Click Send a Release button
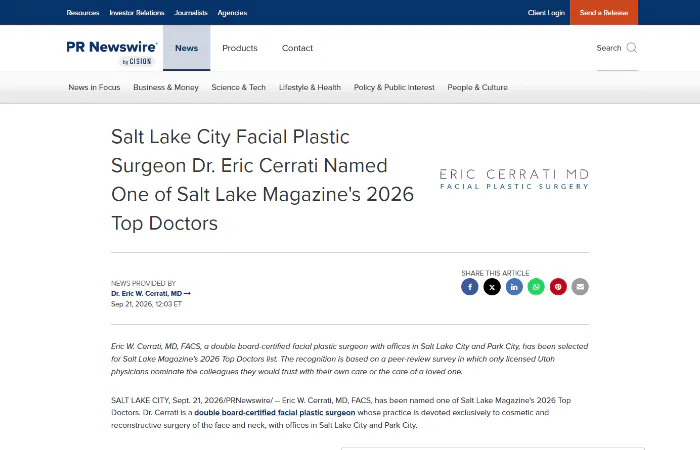The image size is (700, 450). [604, 12]
